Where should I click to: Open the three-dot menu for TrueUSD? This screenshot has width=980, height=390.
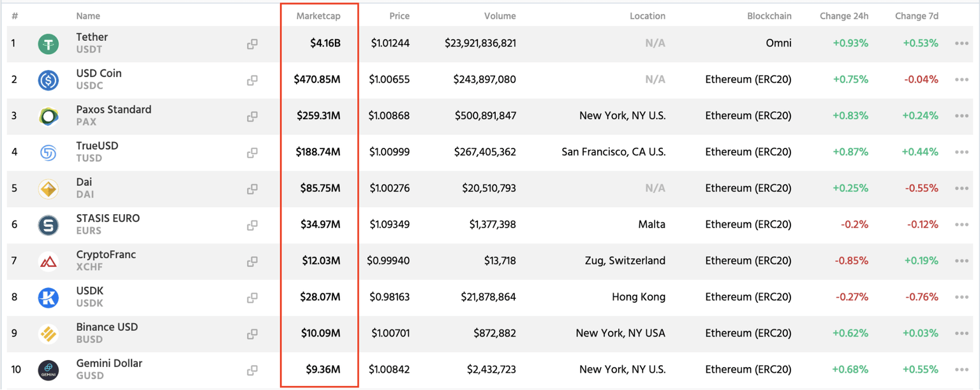pos(961,152)
